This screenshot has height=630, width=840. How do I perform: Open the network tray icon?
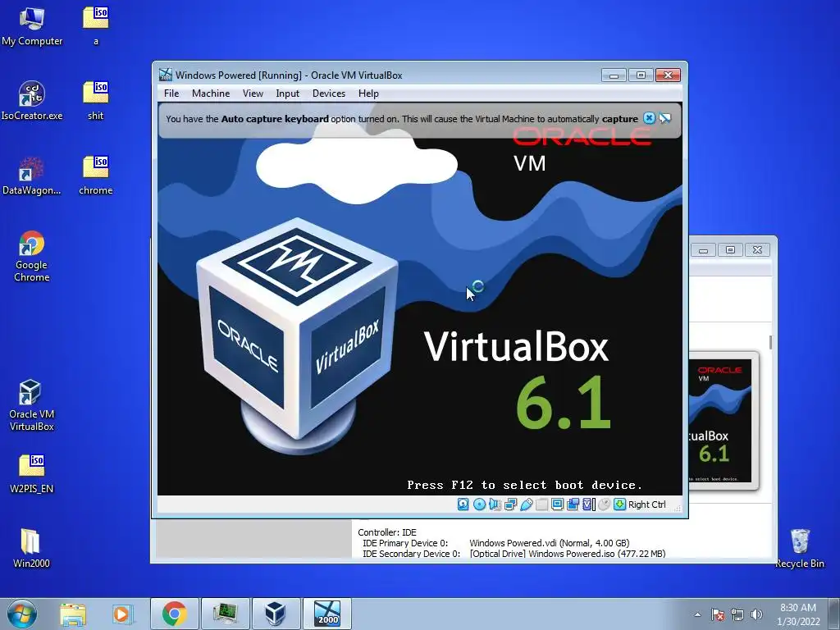[737, 614]
